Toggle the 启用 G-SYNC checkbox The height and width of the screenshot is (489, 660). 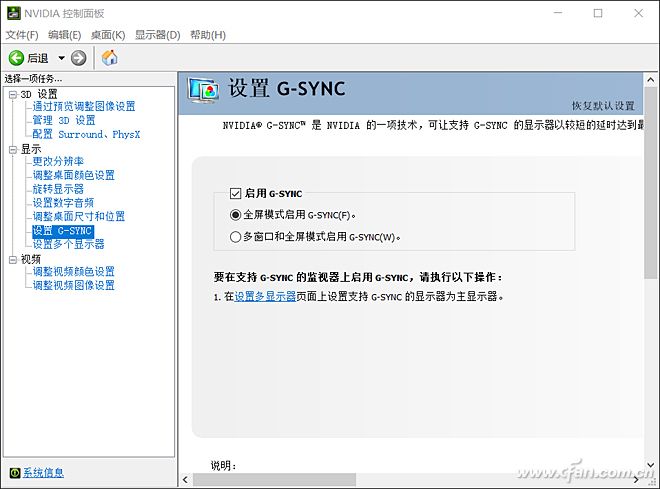point(236,193)
